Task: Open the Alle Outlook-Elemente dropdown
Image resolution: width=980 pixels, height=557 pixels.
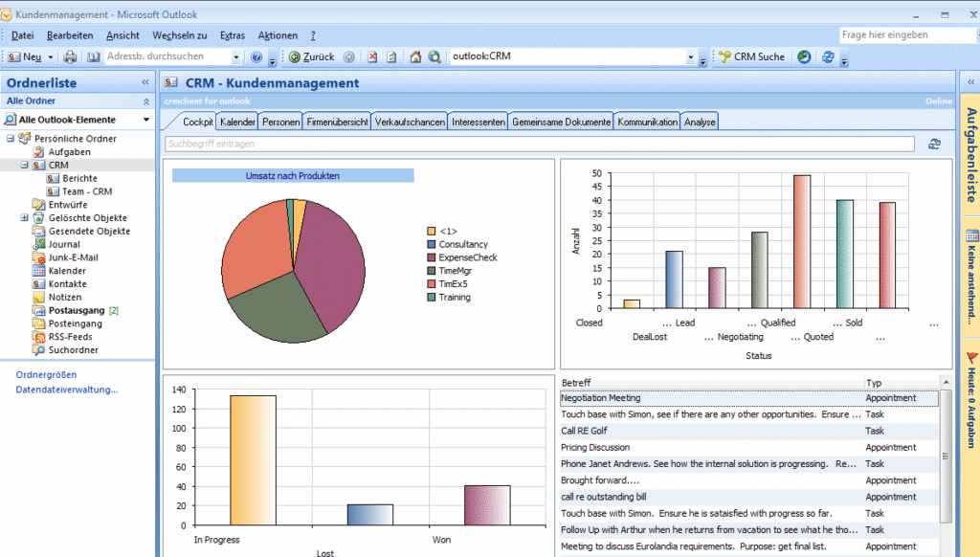Action: pos(146,120)
